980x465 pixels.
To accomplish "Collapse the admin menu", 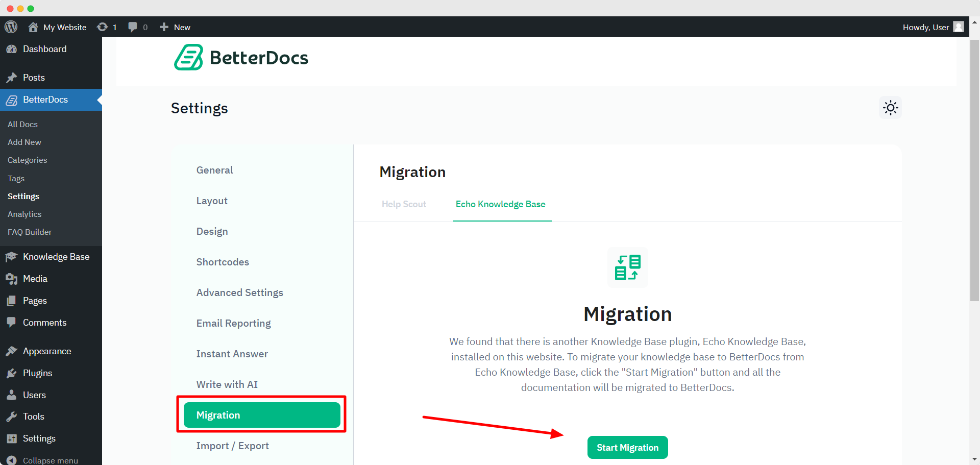I will click(x=12, y=459).
